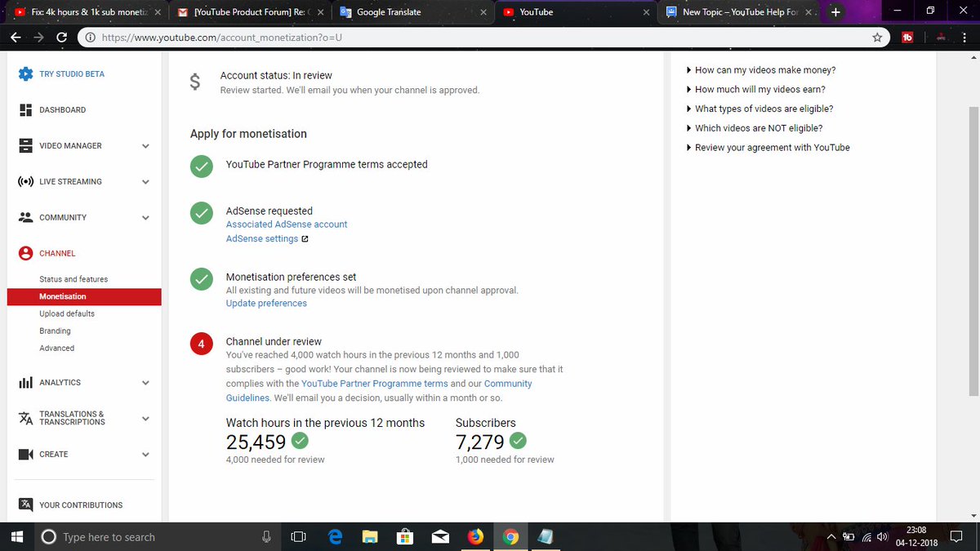The image size is (980, 551).
Task: Open File Explorer from the taskbar
Action: coord(370,536)
